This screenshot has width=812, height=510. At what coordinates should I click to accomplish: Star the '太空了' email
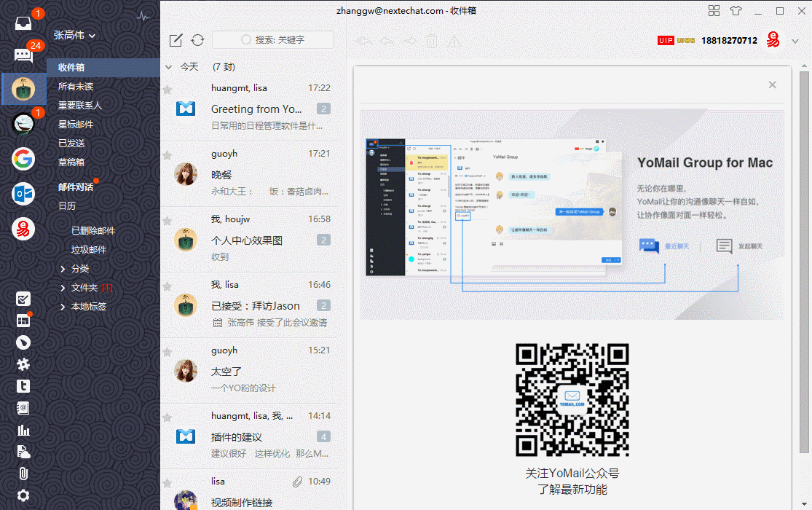tap(167, 352)
